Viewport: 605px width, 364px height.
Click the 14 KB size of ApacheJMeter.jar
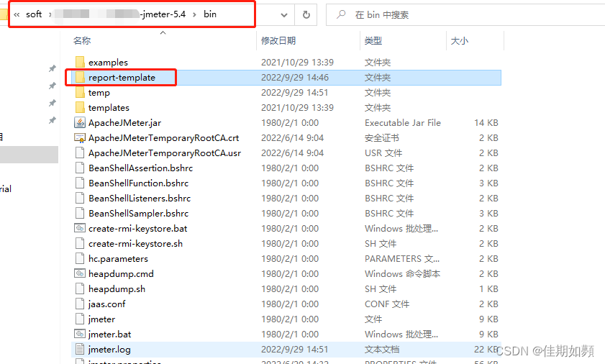[x=486, y=123]
